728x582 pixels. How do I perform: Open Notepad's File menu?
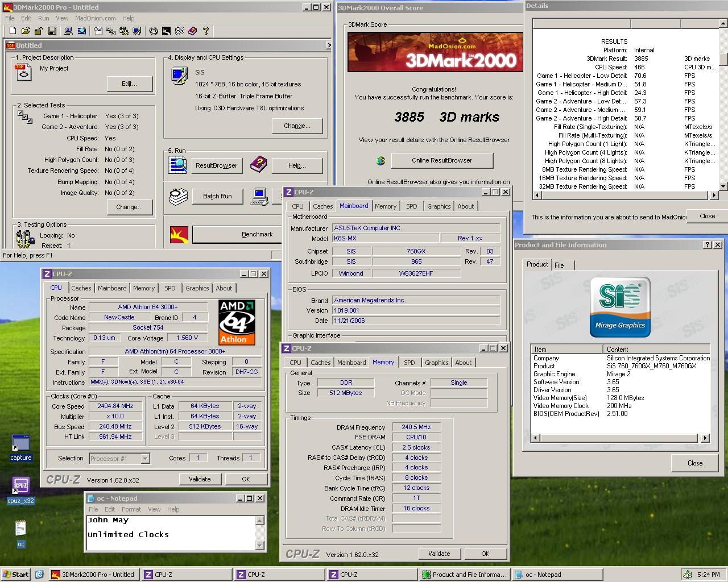pos(93,509)
